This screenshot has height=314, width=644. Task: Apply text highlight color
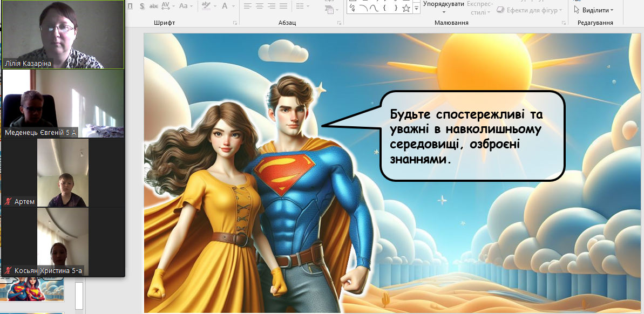206,6
